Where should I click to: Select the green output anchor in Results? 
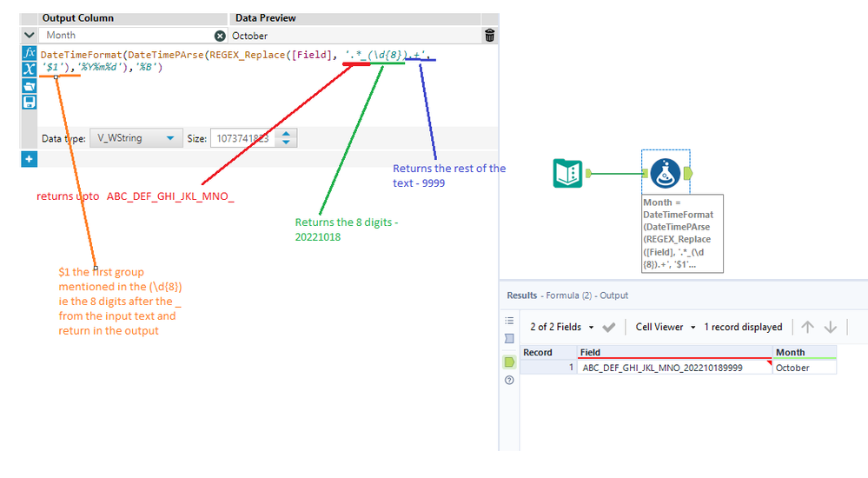click(x=509, y=362)
